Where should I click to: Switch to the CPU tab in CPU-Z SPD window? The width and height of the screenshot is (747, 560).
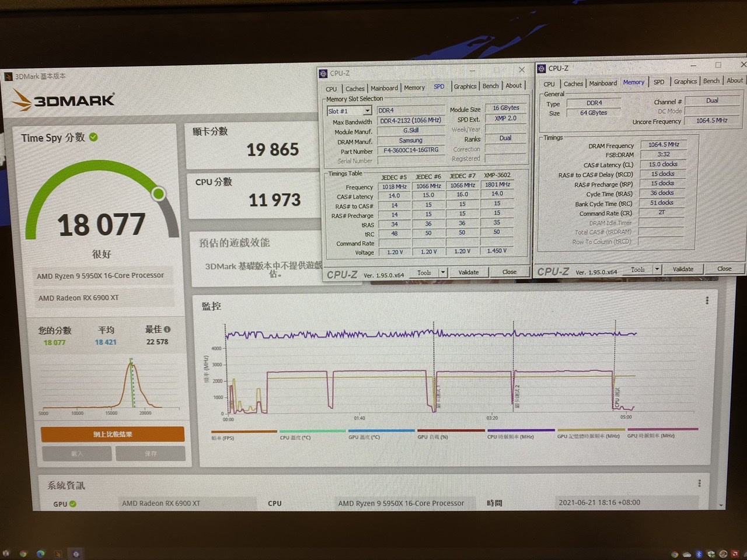tap(331, 89)
